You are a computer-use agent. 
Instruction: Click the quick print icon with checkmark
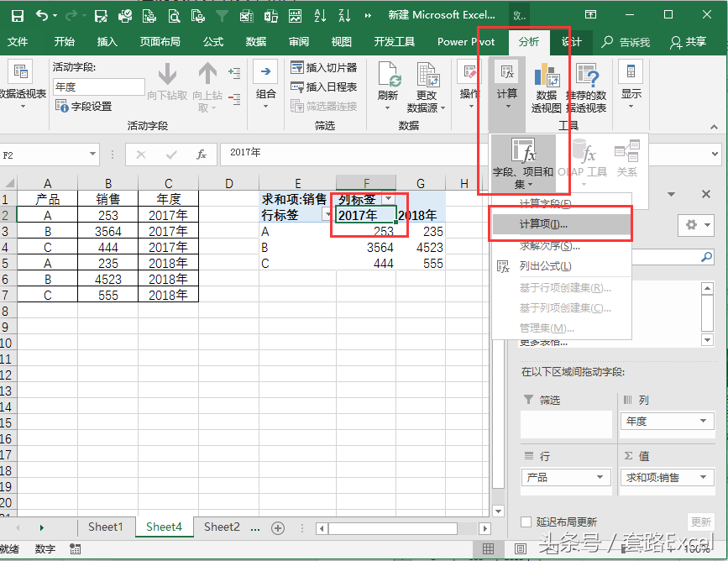125,16
